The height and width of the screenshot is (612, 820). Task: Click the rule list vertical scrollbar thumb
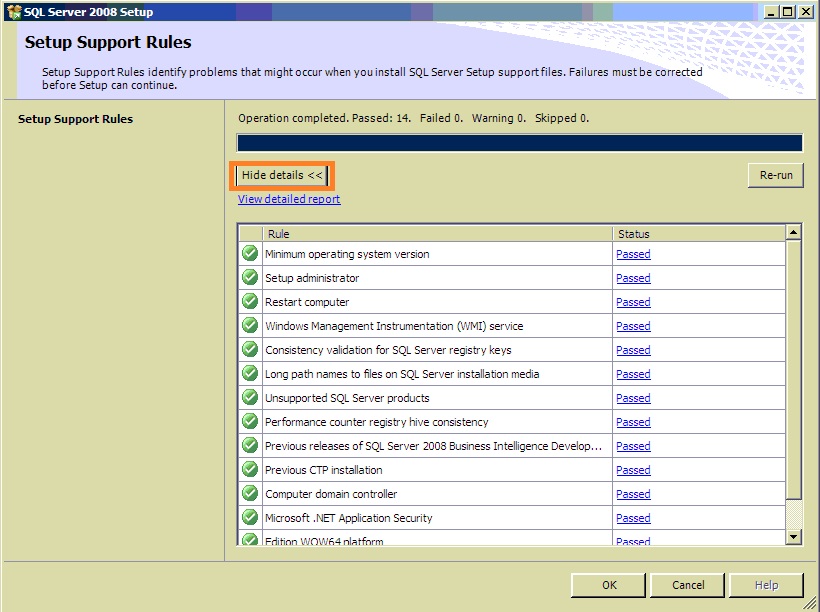point(793,369)
